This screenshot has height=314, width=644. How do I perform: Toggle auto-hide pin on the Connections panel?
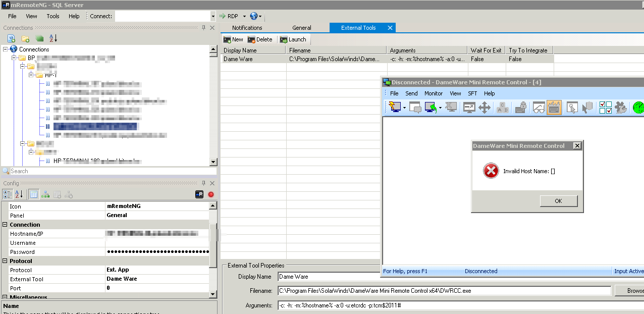pyautogui.click(x=204, y=28)
